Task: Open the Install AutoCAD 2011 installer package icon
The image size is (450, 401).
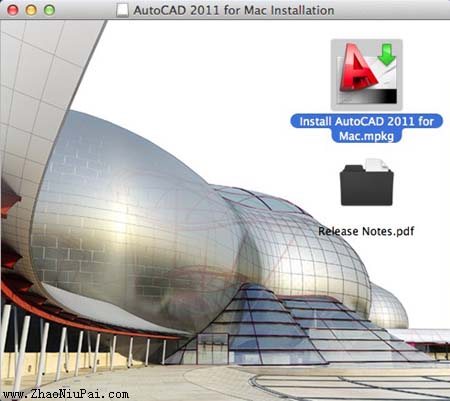Action: point(367,75)
